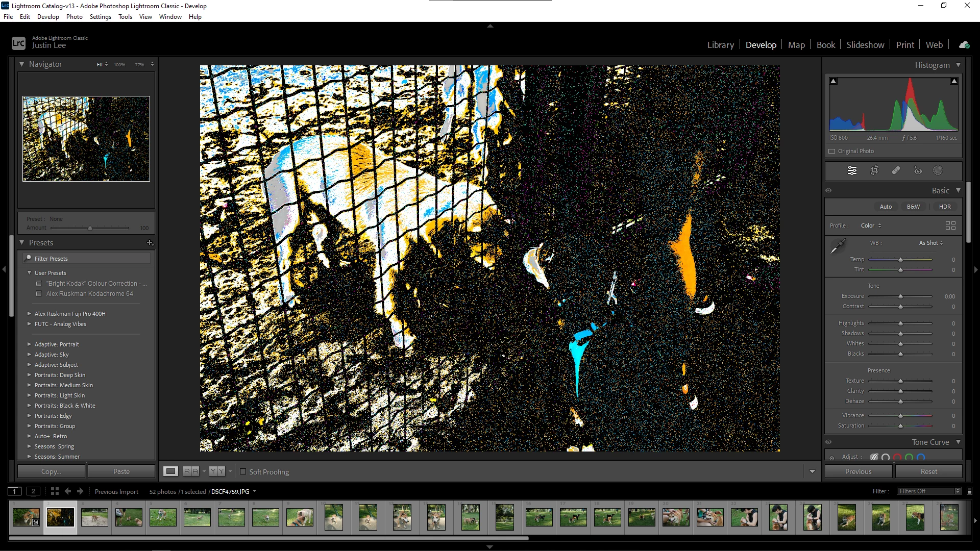Select the Red Eye Correction tool
This screenshot has height=551, width=980.
click(917, 170)
